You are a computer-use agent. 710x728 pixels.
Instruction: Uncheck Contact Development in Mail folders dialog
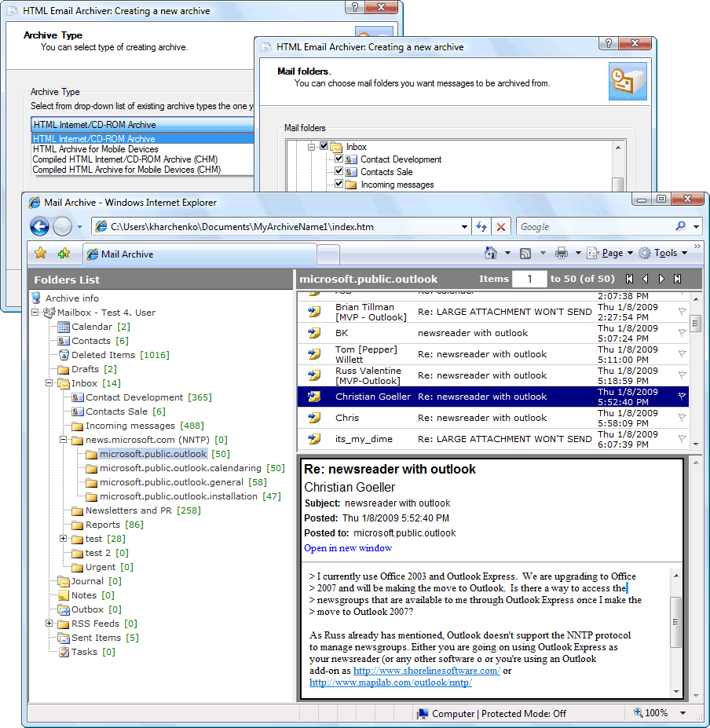coord(339,159)
